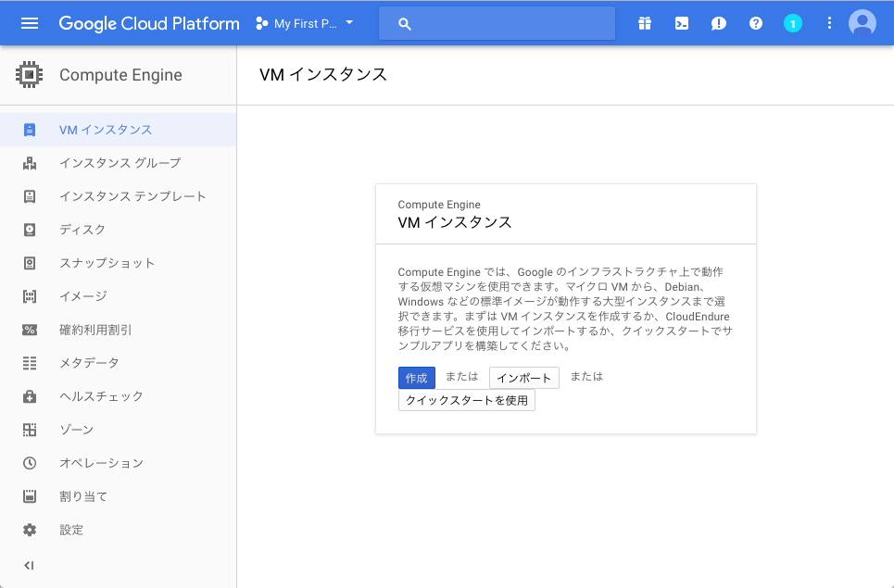Click the Compute Engine description paragraph
Screen dimensions: 894x588
coord(565,308)
